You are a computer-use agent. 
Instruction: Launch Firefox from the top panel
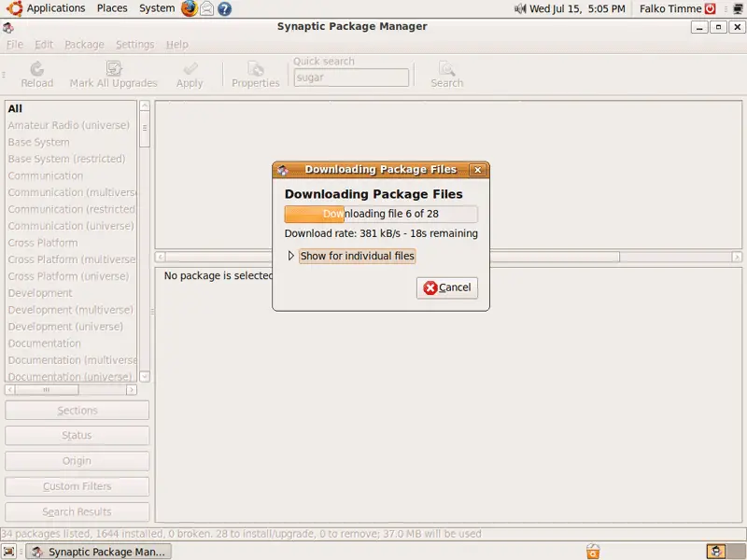coord(190,8)
